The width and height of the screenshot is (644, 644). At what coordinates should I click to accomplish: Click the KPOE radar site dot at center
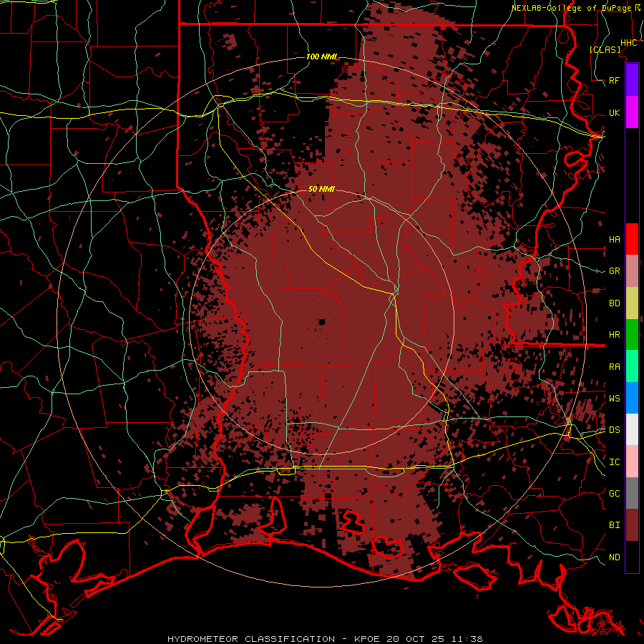tap(321, 323)
